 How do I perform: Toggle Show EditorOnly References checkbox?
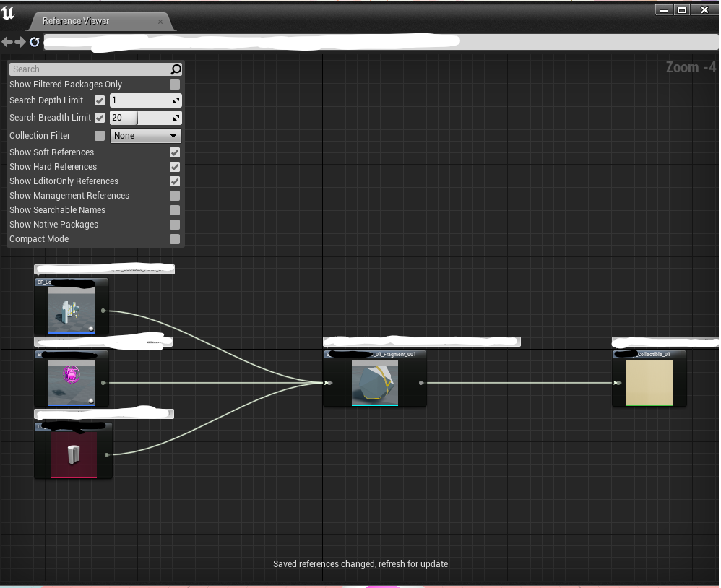pos(176,181)
